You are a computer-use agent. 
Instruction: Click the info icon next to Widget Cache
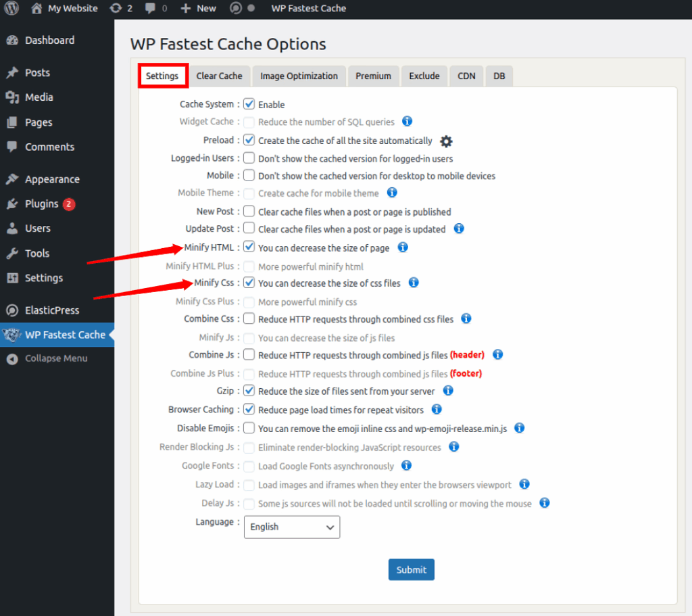(407, 122)
